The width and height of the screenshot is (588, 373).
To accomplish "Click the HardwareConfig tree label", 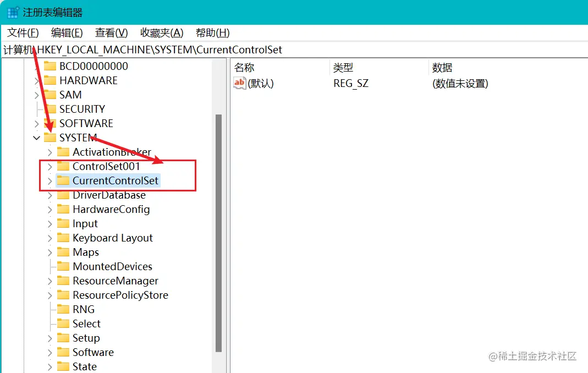I will [111, 209].
